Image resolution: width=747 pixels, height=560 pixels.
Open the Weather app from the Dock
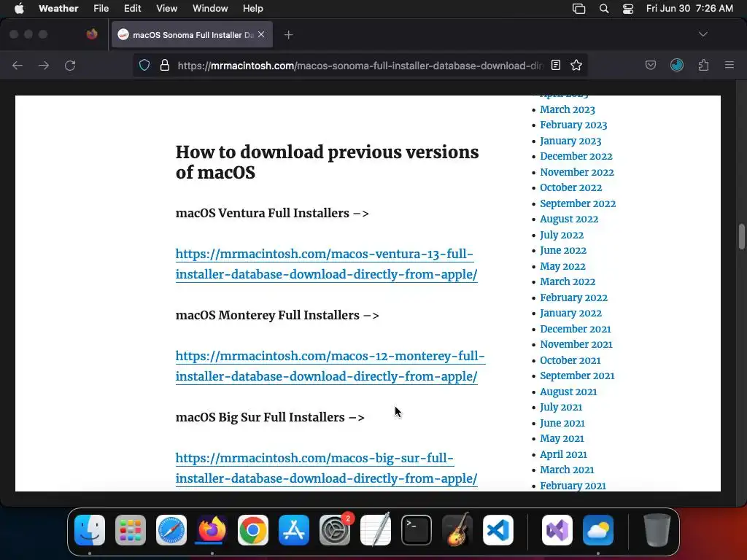click(598, 530)
